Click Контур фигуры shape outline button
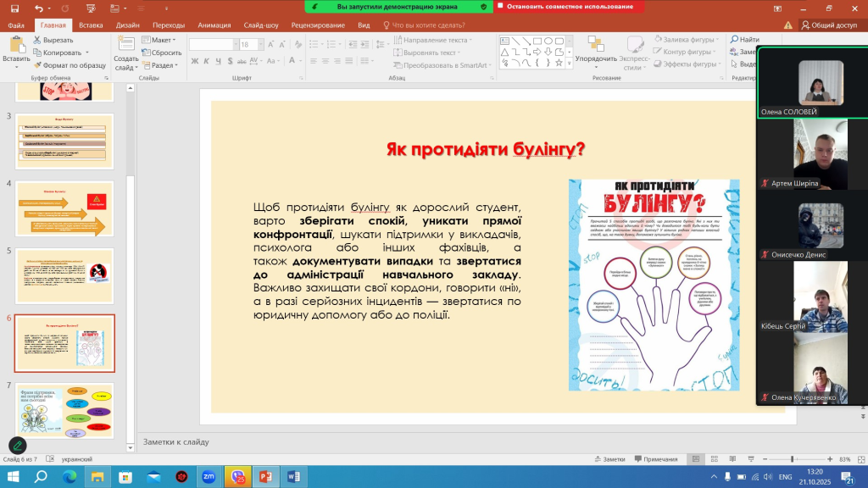The height and width of the screenshot is (488, 868). click(x=682, y=52)
